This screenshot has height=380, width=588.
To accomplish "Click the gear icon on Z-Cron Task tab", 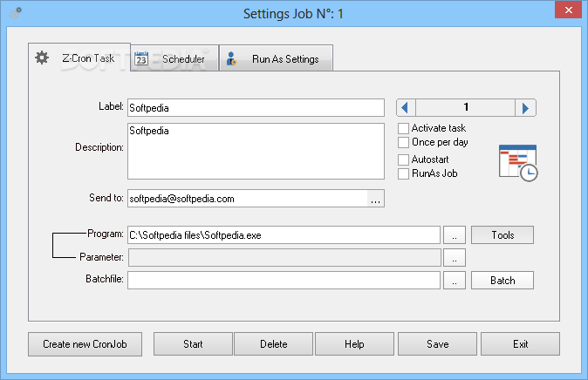I will tap(42, 58).
